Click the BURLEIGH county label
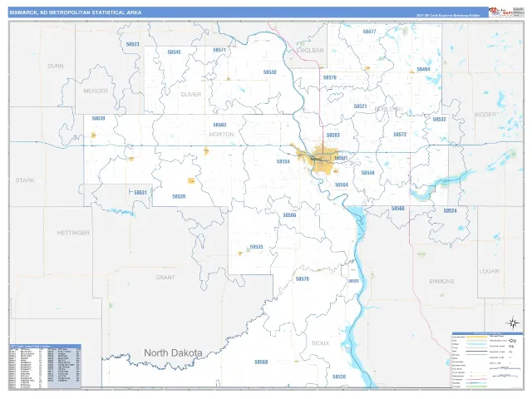 (x=388, y=109)
